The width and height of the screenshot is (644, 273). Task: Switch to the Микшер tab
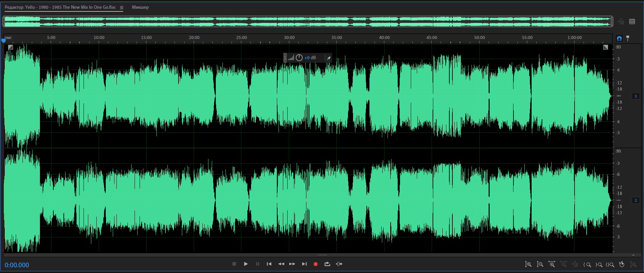point(140,7)
